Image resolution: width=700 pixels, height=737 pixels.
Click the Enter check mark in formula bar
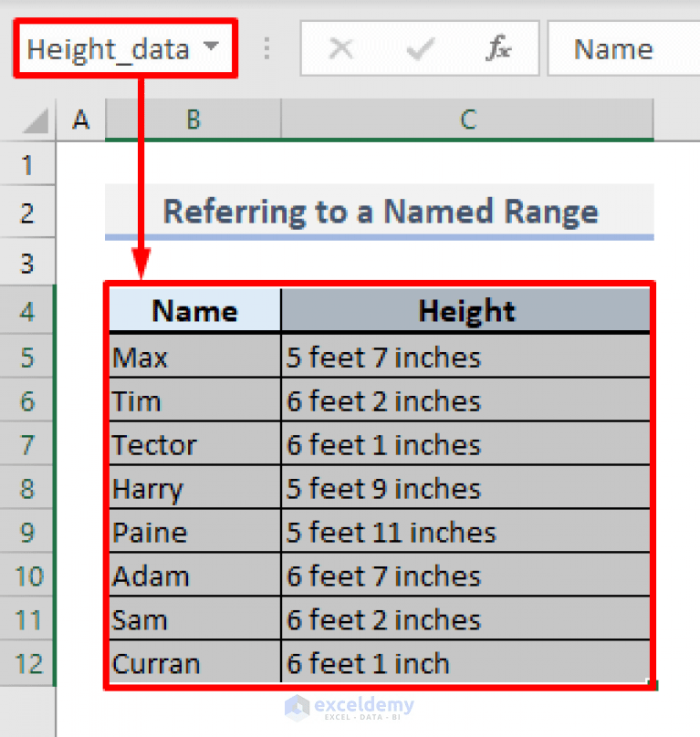420,49
